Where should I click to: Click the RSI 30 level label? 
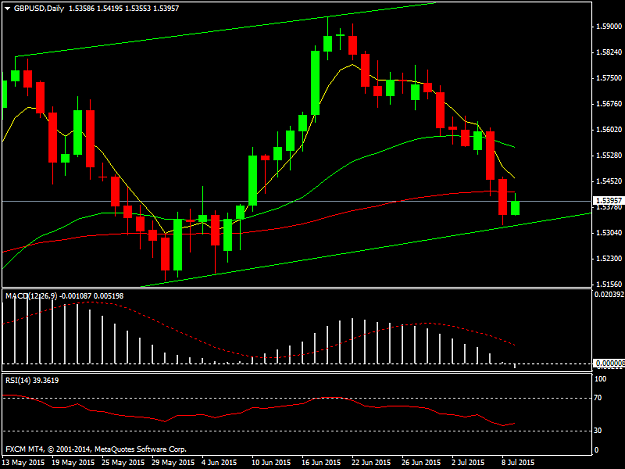point(598,430)
